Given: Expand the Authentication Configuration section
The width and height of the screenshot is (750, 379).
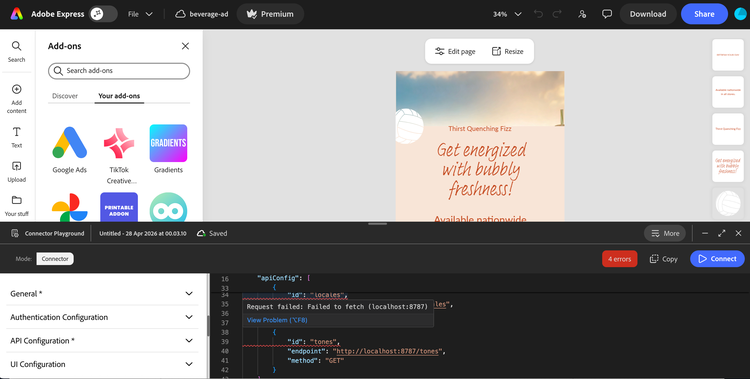Looking at the screenshot, I should tap(102, 317).
